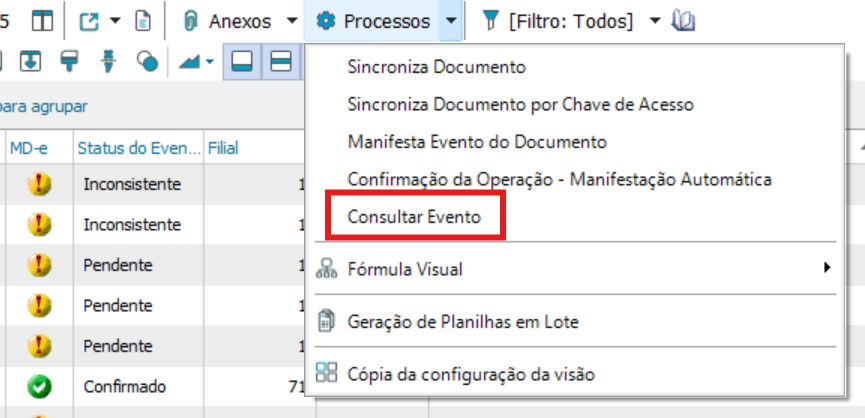
Task: Select Consultar Evento menu entry
Action: [414, 216]
